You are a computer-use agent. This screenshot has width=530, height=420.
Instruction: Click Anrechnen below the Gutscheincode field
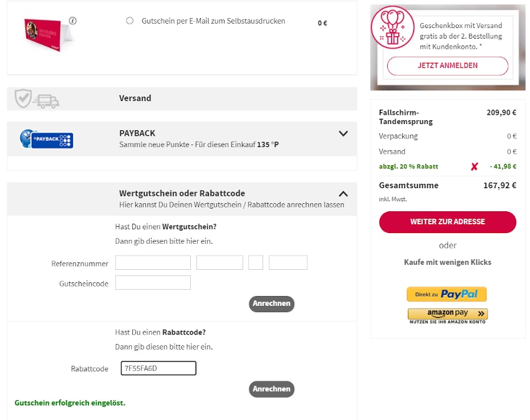[x=271, y=303]
